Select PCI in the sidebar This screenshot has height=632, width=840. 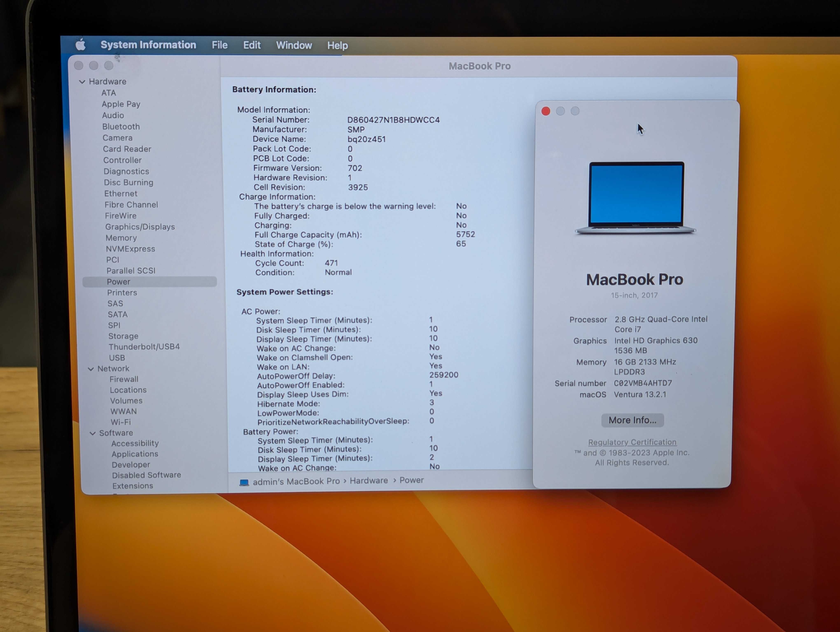coord(112,260)
